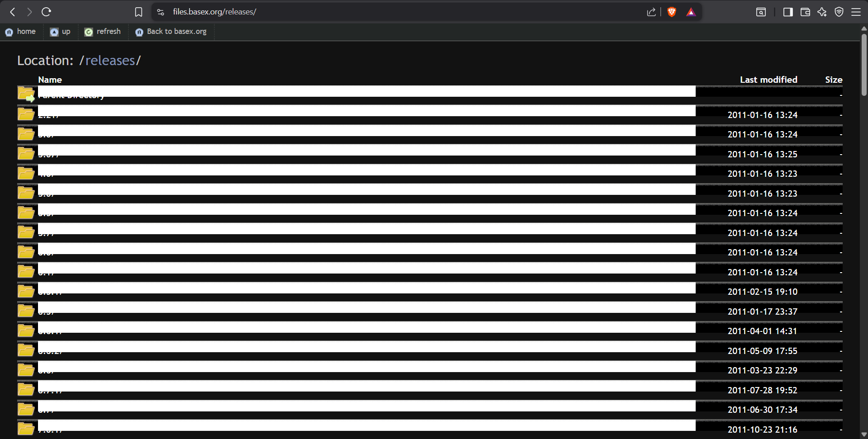868x439 pixels.
Task: Click the share icon in the address bar
Action: 651,12
